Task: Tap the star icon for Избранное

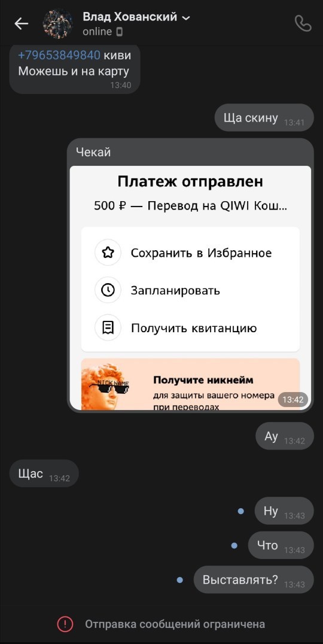Action: [108, 253]
